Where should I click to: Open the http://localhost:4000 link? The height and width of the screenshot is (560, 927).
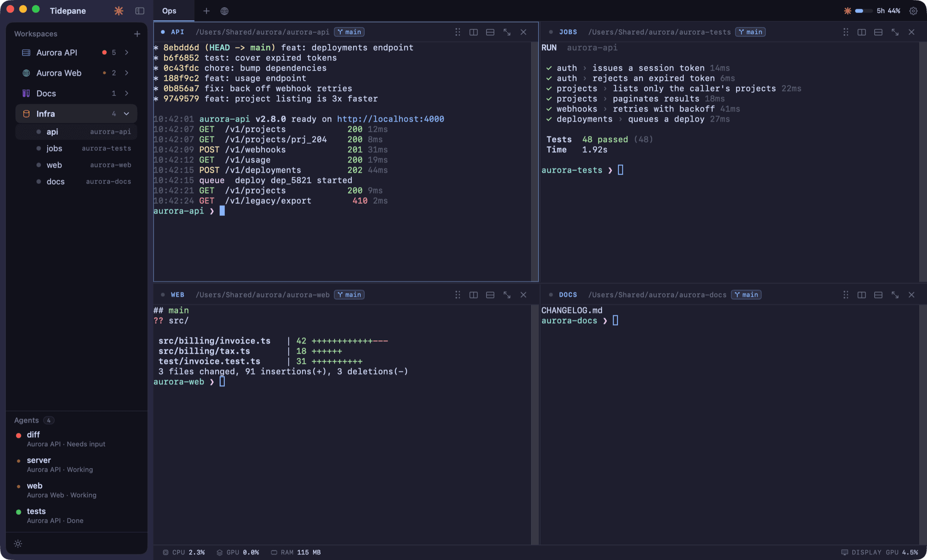(x=390, y=119)
